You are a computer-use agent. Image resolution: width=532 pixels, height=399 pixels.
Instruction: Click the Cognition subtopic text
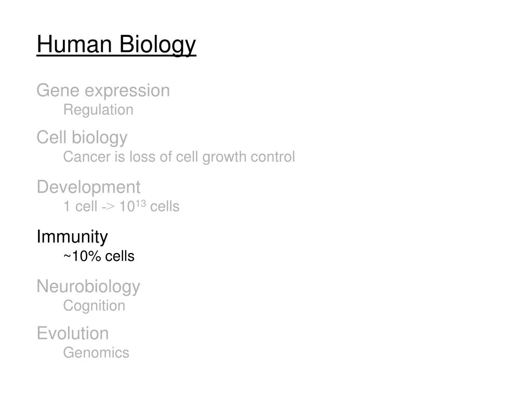click(95, 306)
